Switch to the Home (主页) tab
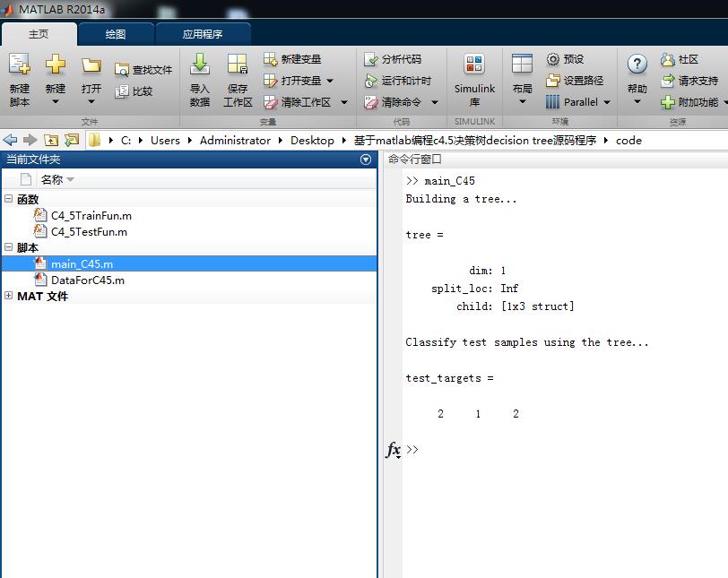 (39, 34)
